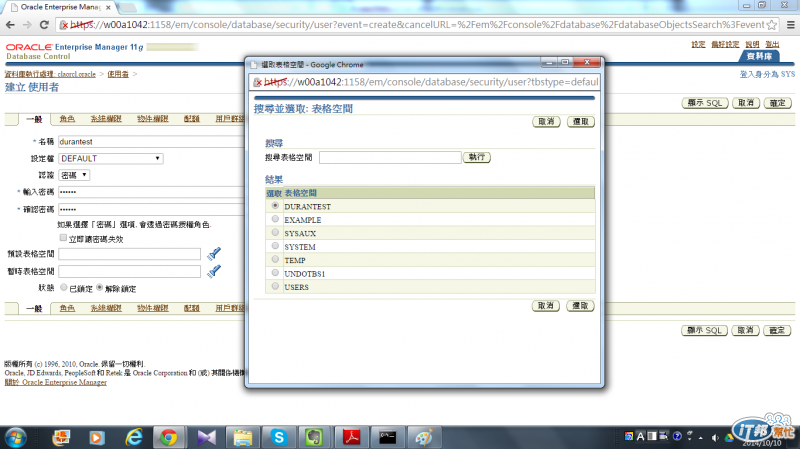
Task: Click upper 顯示 SQL button
Action: (705, 103)
